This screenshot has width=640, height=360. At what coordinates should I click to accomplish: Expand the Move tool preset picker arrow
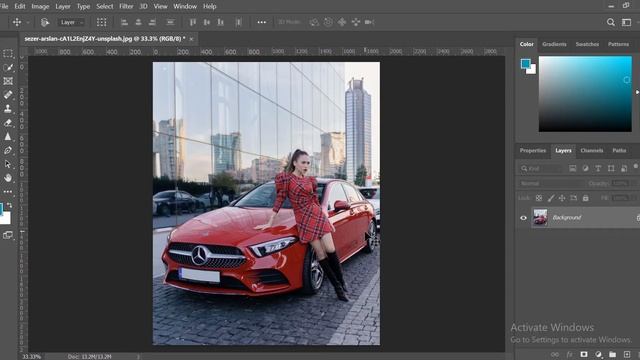click(28, 22)
